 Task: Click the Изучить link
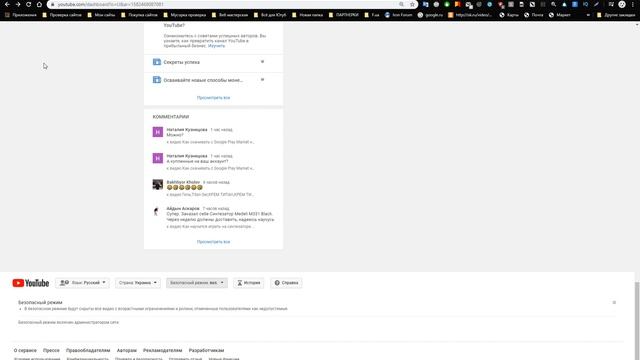(216, 46)
